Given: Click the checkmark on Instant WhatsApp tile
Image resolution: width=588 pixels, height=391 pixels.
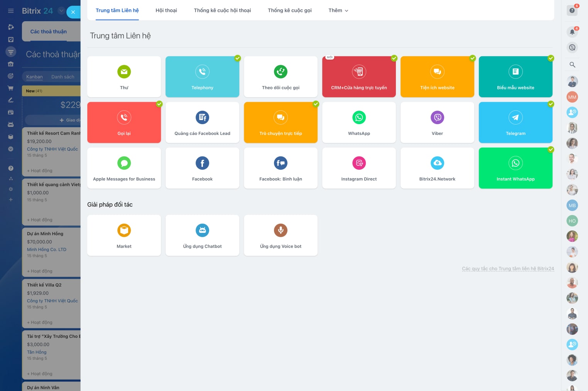Looking at the screenshot, I should click(551, 150).
